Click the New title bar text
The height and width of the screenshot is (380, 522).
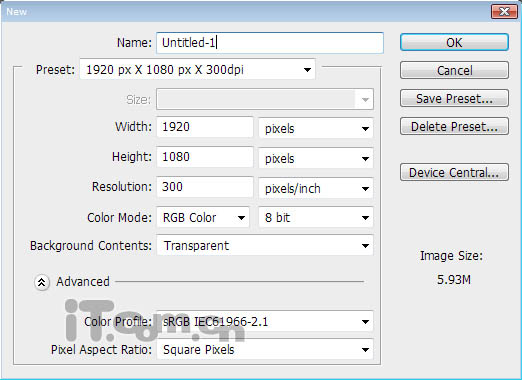17,12
